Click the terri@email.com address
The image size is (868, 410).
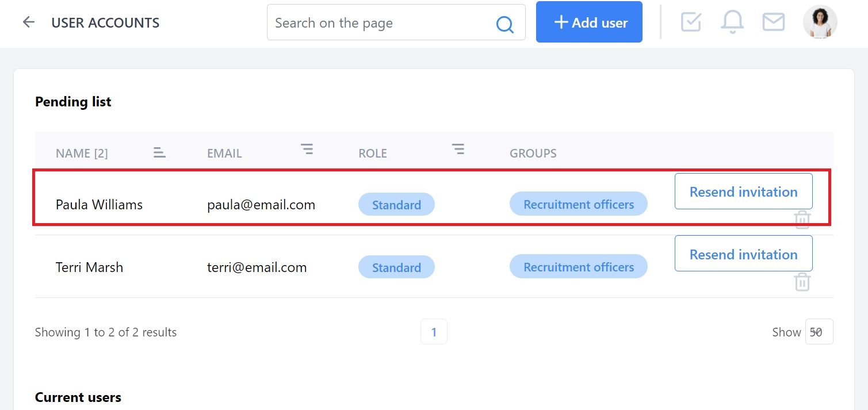pos(257,267)
